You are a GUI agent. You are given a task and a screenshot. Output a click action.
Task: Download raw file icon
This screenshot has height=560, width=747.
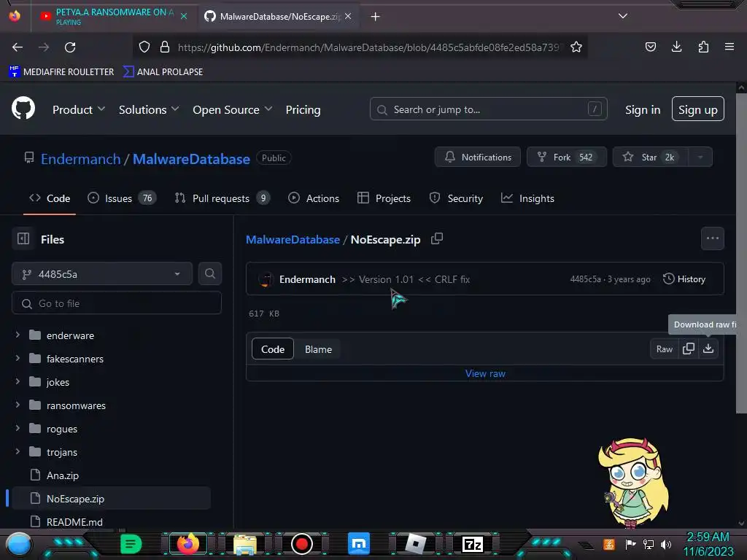pyautogui.click(x=708, y=349)
